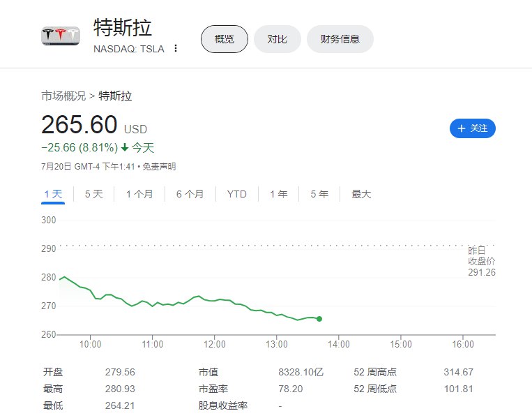This screenshot has width=532, height=418.
Task: Click the 市值 label
Action: (208, 372)
